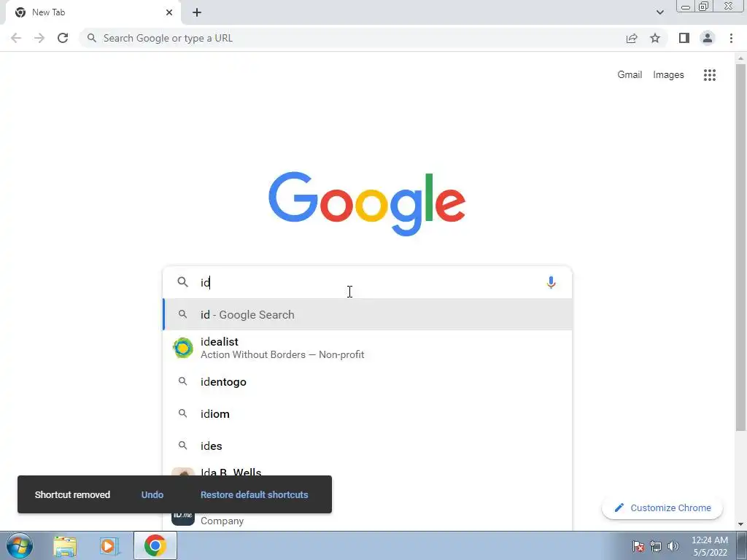
Task: Open the Gmail link
Action: pos(630,75)
